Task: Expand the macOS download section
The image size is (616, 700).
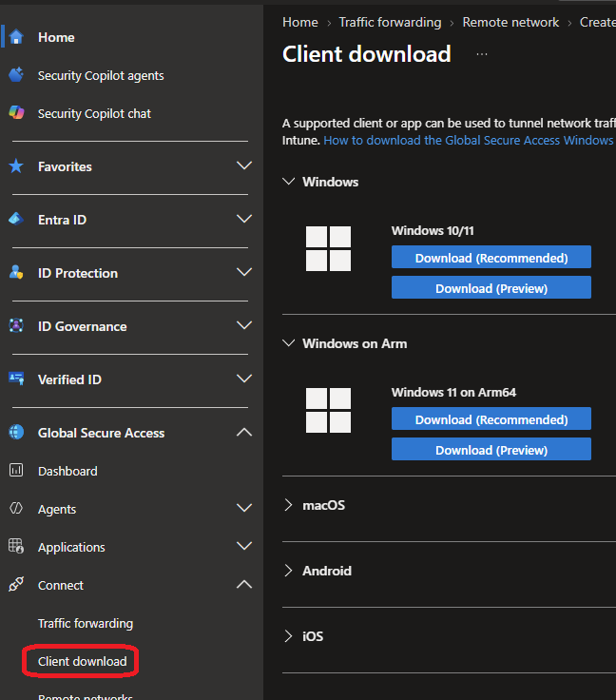Action: (289, 505)
